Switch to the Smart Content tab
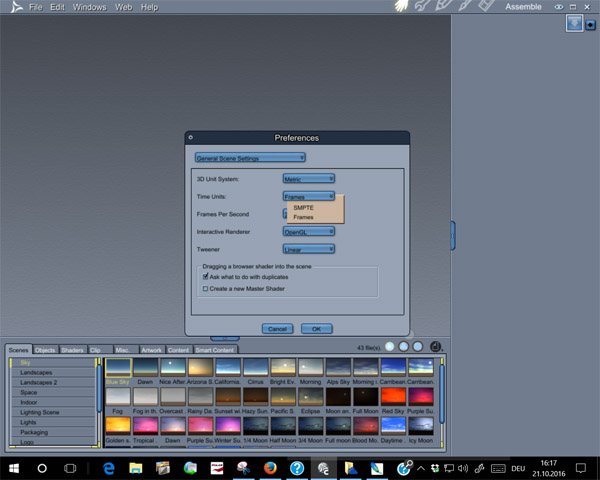600x480 pixels. click(x=215, y=350)
